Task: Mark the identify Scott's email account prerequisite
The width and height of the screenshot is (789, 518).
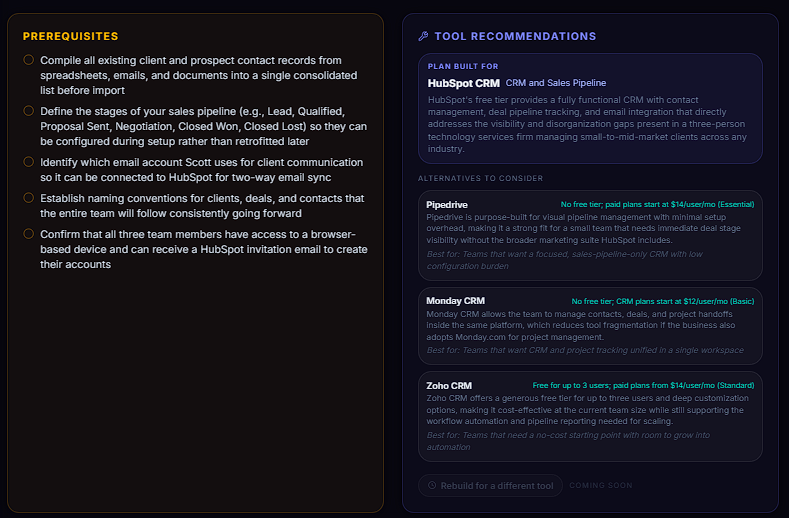Action: pyautogui.click(x=29, y=162)
